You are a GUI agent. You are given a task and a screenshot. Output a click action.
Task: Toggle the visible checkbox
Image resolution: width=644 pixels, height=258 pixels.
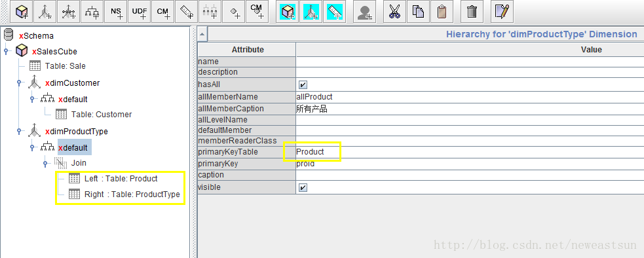coord(303,188)
